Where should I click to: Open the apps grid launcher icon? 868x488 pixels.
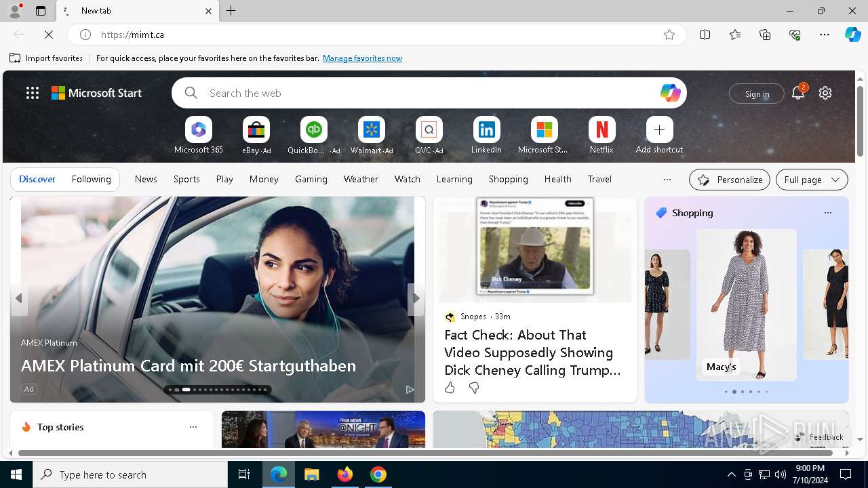(x=33, y=93)
